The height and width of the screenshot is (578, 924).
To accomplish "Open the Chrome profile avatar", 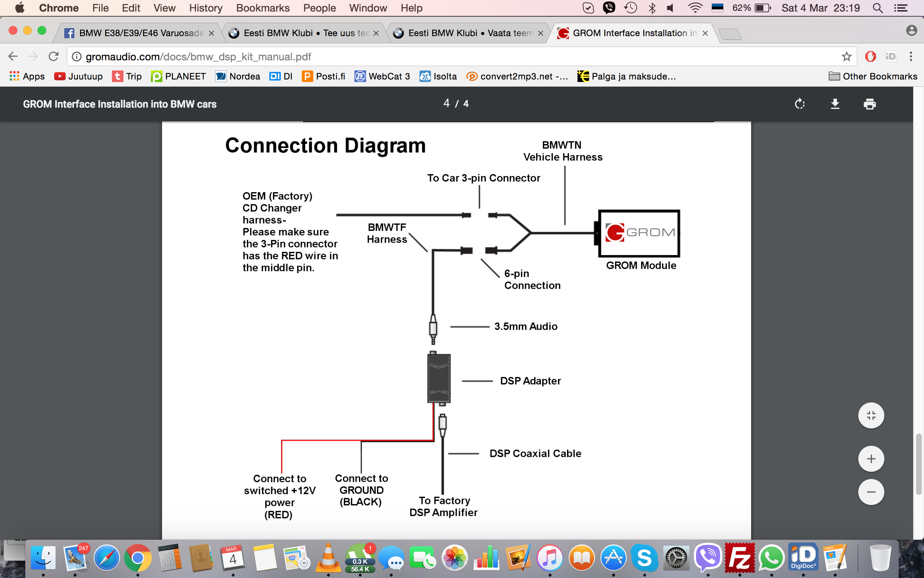I will coord(911,31).
